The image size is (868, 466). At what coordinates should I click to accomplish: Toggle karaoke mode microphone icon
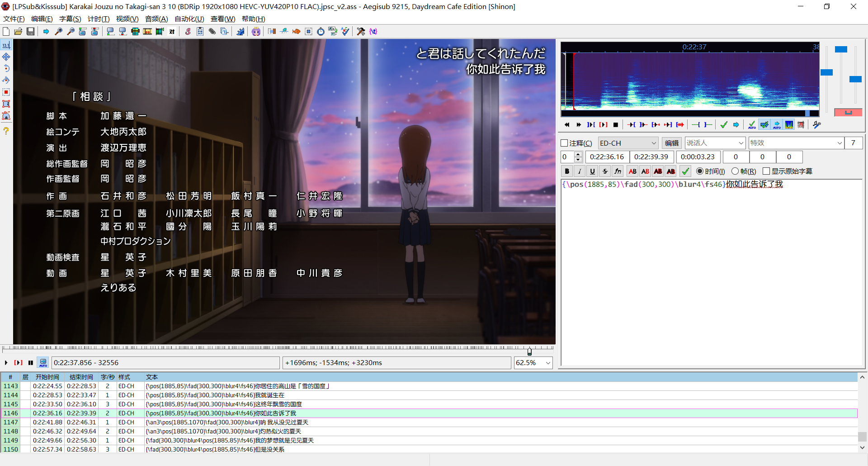tap(816, 125)
